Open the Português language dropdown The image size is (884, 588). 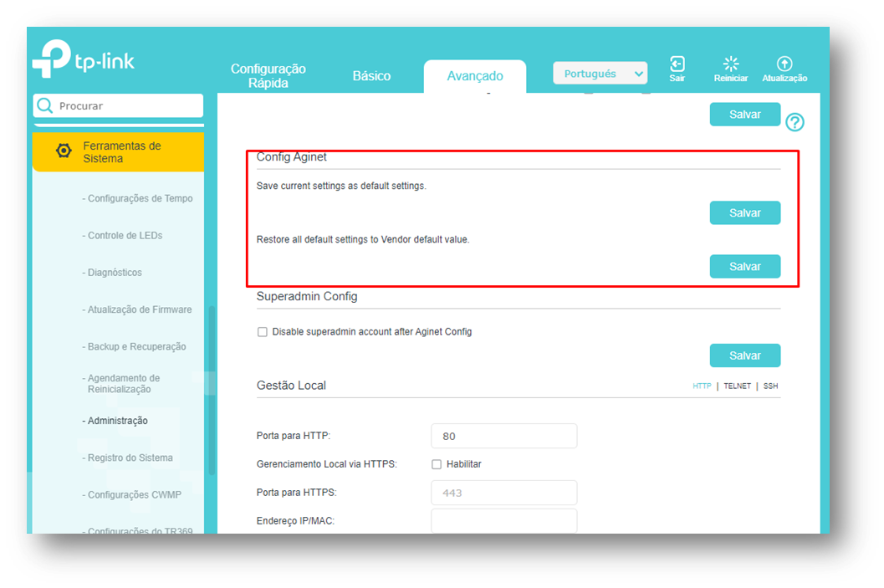pos(600,74)
